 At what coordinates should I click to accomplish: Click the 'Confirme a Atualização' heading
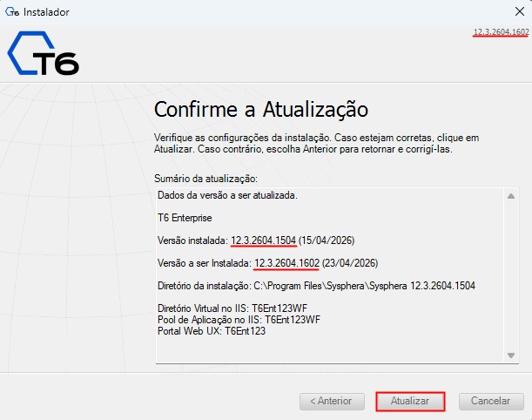[x=261, y=109]
